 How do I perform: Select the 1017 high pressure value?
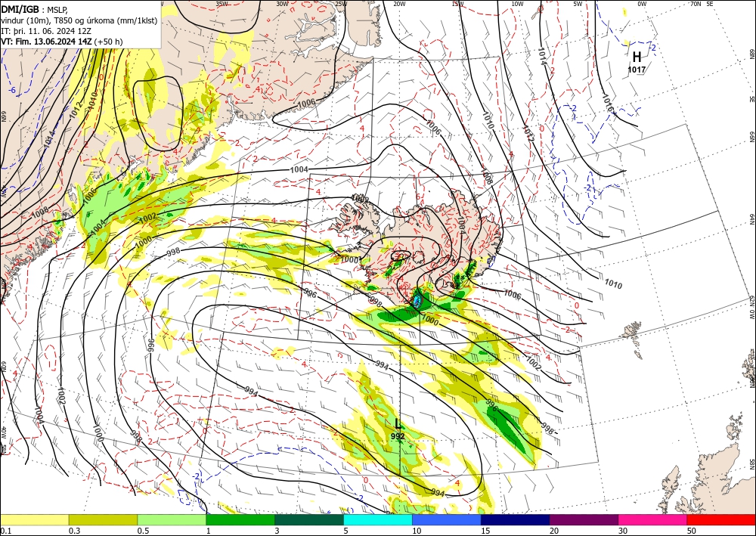click(x=637, y=70)
